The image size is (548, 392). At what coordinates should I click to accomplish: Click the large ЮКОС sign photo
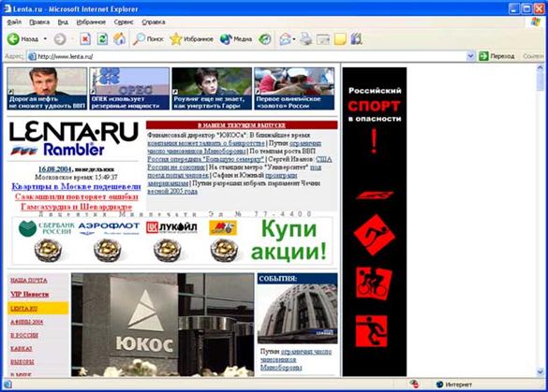point(163,325)
